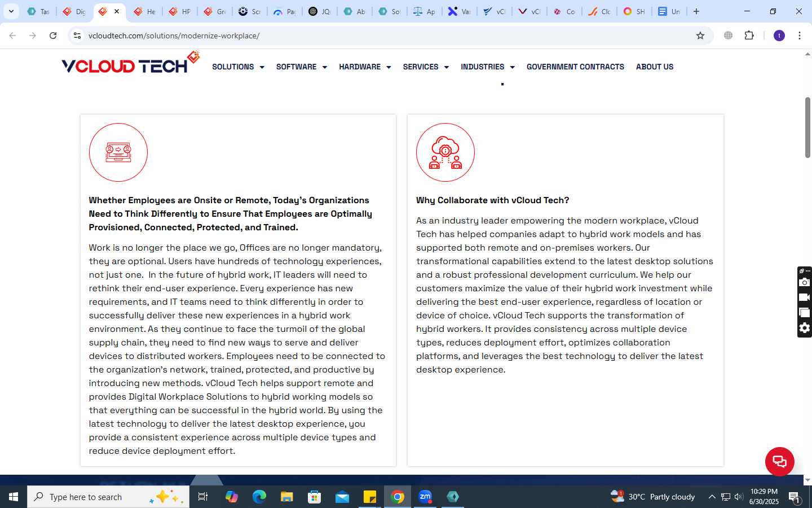The width and height of the screenshot is (812, 508).
Task: Open the Mail app from the taskbar
Action: click(x=342, y=497)
